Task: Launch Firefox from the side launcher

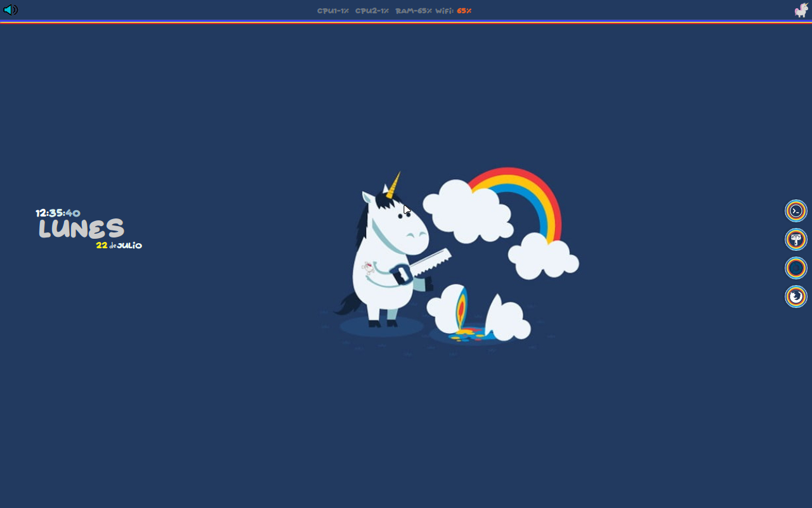Action: 796,297
